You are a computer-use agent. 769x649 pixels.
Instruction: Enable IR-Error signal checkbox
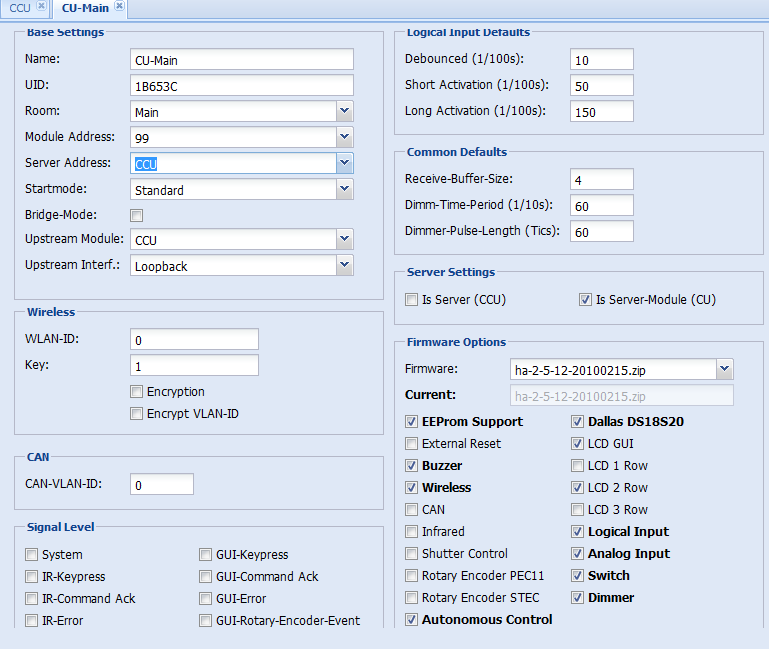(31, 621)
